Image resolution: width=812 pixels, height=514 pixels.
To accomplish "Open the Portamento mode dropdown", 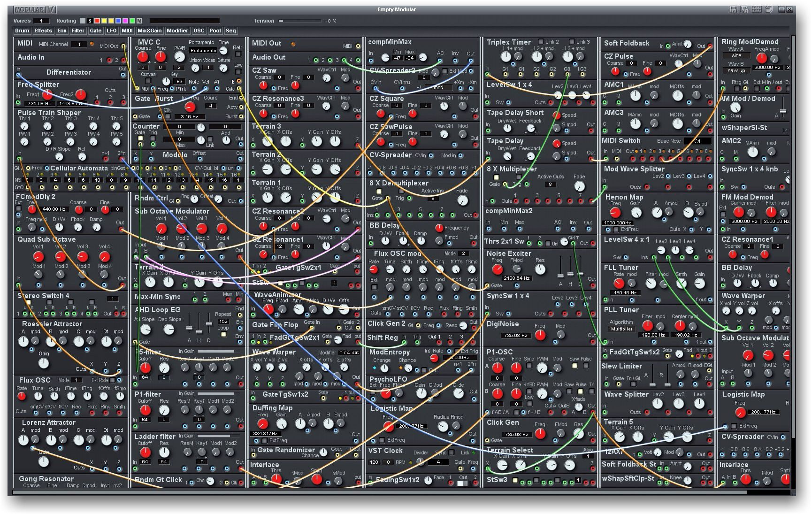I will 203,51.
